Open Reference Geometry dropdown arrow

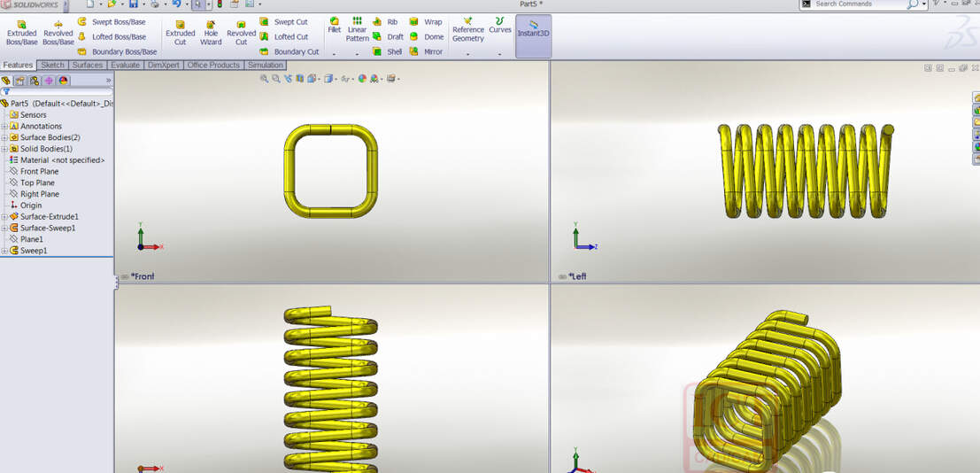tap(468, 54)
